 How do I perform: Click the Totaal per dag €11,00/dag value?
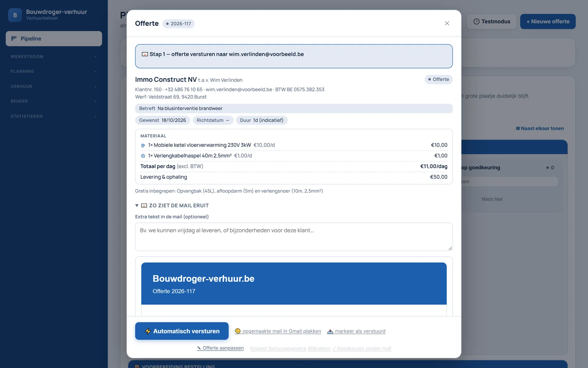434,166
